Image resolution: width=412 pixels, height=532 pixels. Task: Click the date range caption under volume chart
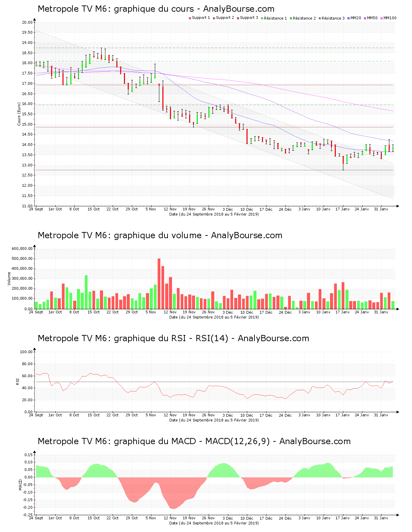click(x=214, y=317)
